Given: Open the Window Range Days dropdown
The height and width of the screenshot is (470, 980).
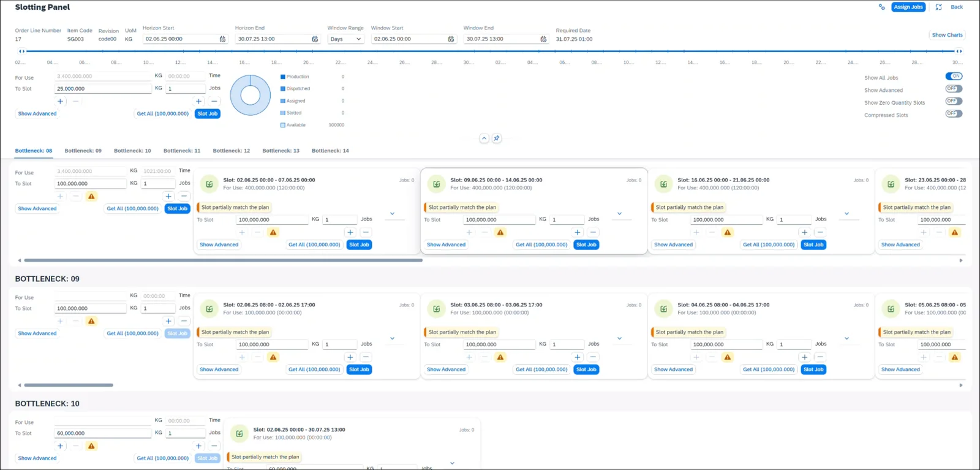Looking at the screenshot, I should (346, 39).
